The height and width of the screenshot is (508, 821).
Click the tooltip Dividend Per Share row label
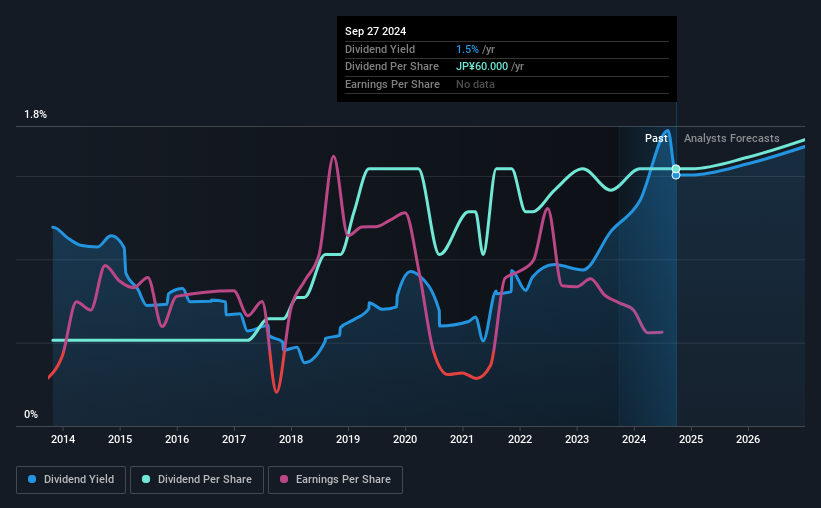(392, 67)
